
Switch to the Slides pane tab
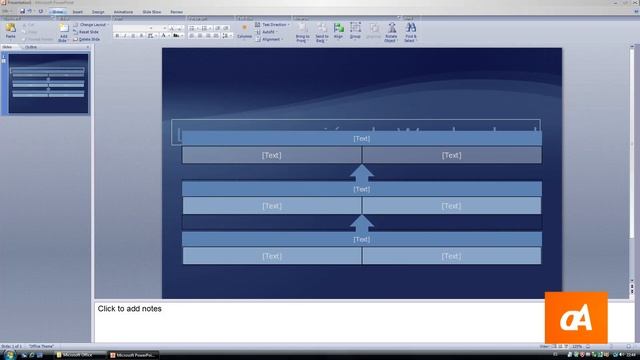(7, 47)
